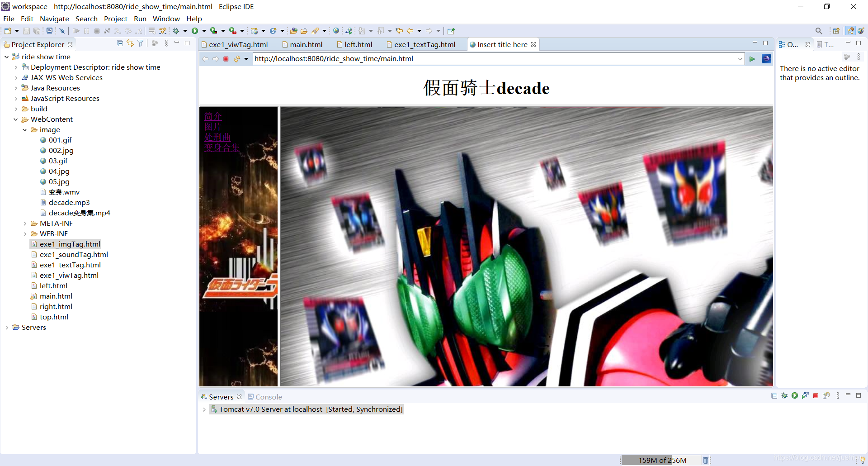This screenshot has height=466, width=868.
Task: Click the 变身合集 link in left frame
Action: pyautogui.click(x=222, y=147)
